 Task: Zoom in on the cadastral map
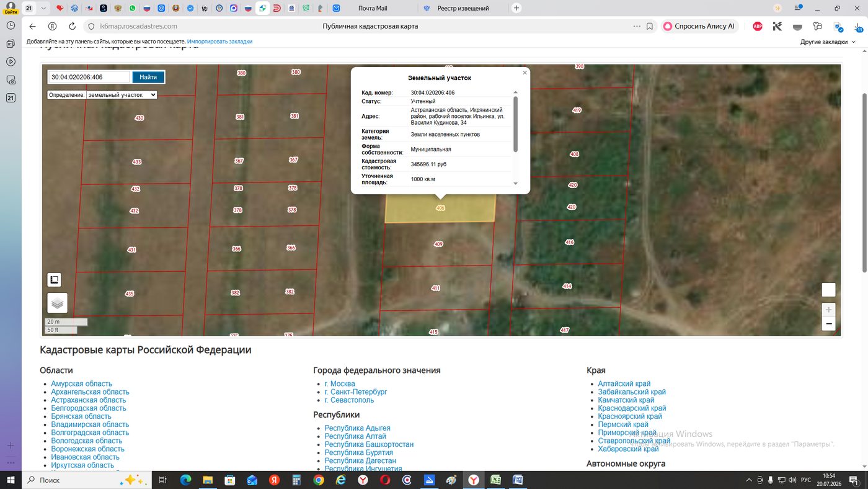click(x=828, y=309)
